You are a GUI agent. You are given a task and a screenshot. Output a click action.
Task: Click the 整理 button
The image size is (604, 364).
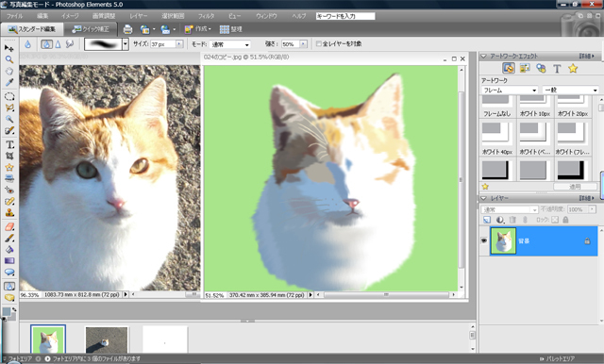(230, 29)
